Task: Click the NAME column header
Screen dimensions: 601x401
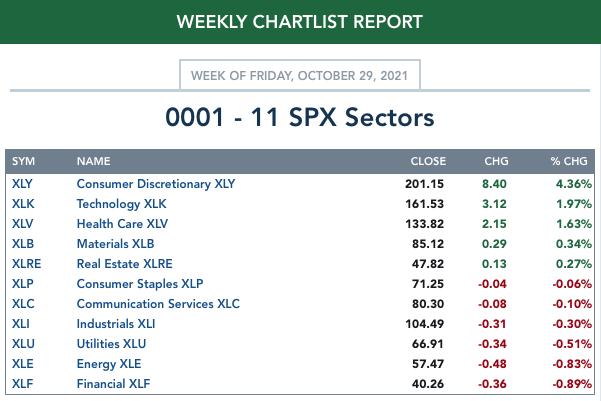Action: [x=94, y=161]
